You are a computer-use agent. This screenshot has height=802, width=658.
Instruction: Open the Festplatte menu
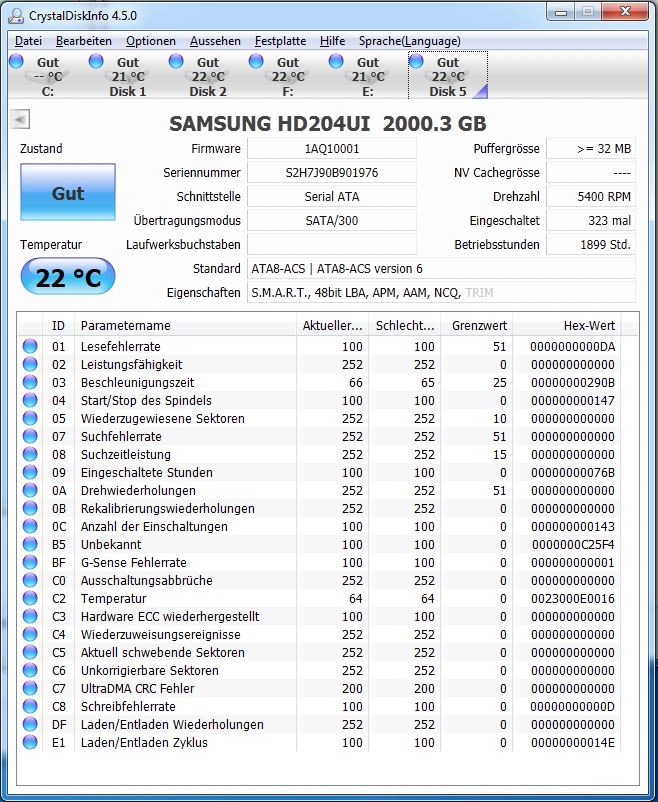(x=280, y=41)
